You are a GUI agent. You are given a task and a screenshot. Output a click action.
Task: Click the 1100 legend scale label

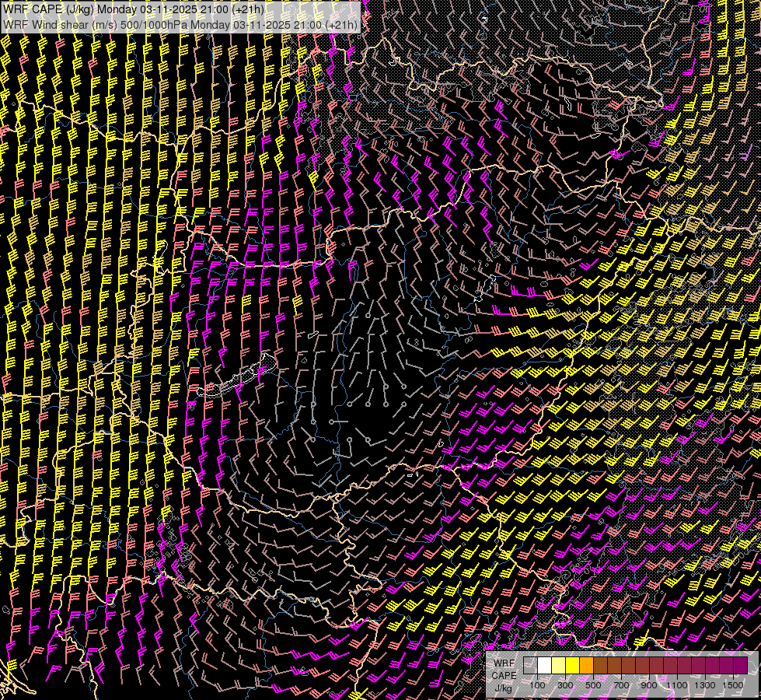[x=677, y=684]
